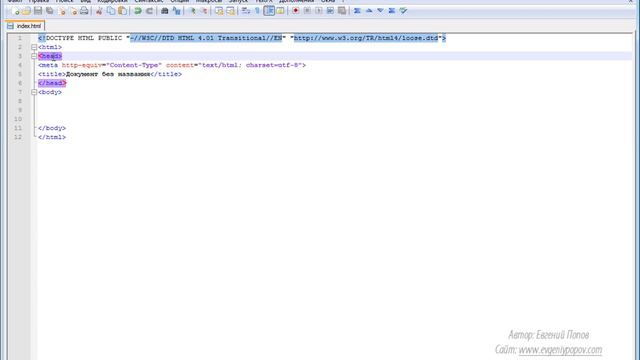640x360 pixels.
Task: Click the Copy toolbar icon
Action: [x=111, y=11]
